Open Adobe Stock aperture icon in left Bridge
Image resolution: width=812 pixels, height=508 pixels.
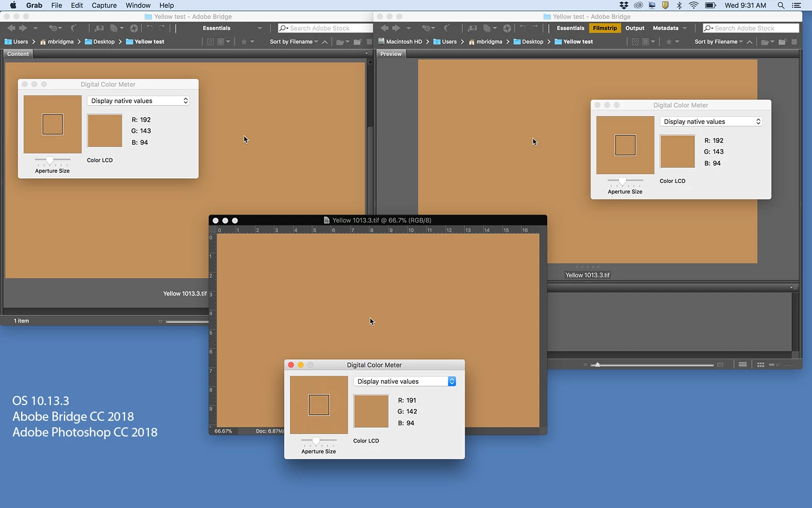pyautogui.click(x=134, y=28)
